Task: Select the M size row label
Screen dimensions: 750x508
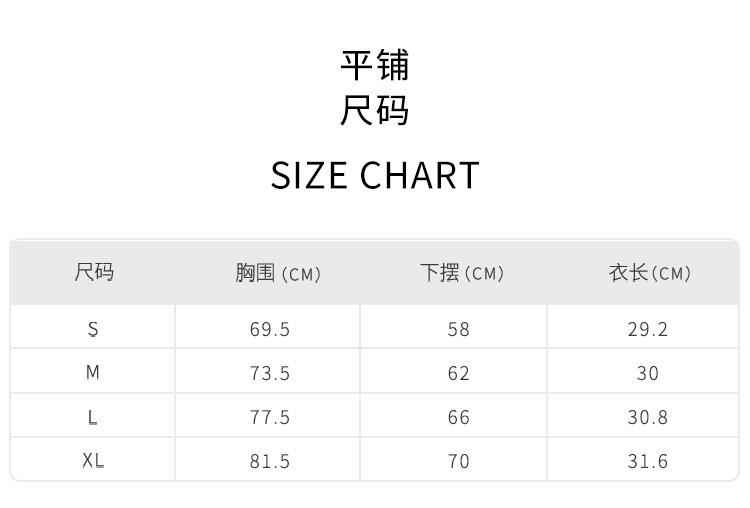Action: click(x=94, y=373)
